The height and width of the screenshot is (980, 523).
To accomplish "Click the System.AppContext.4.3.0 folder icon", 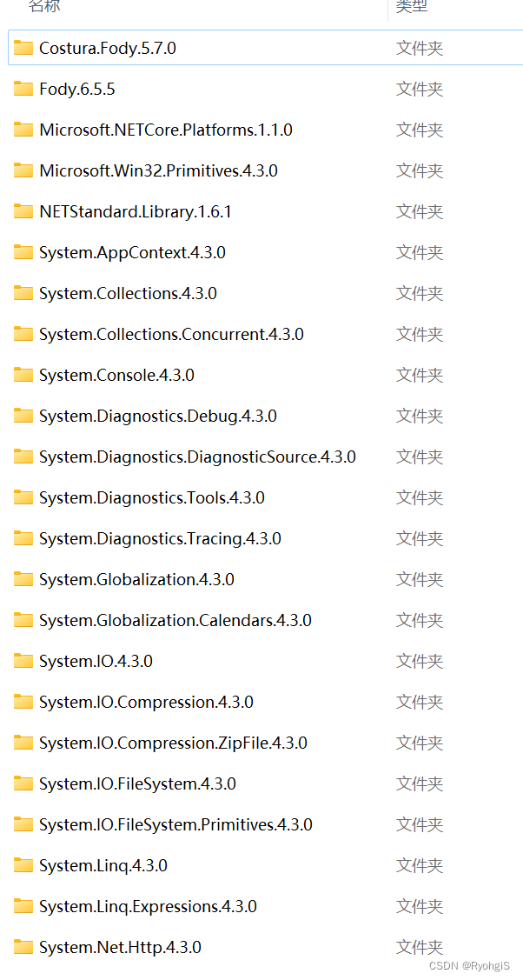I will tap(23, 252).
